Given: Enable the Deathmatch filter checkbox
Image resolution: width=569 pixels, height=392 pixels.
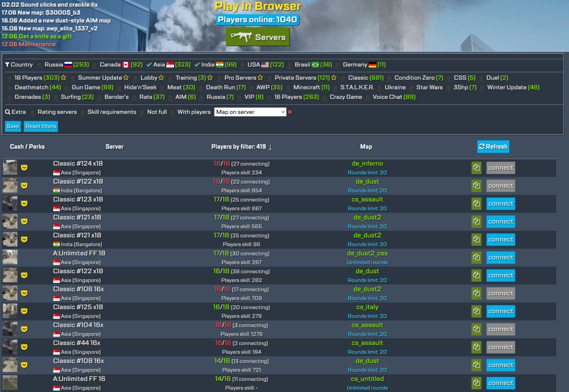Looking at the screenshot, I should tap(9, 87).
